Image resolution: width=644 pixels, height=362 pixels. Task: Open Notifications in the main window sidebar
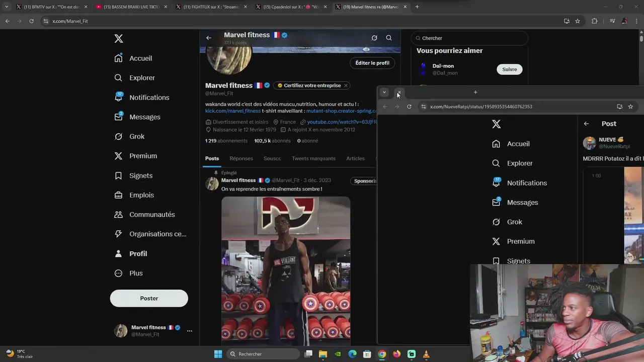142,98
